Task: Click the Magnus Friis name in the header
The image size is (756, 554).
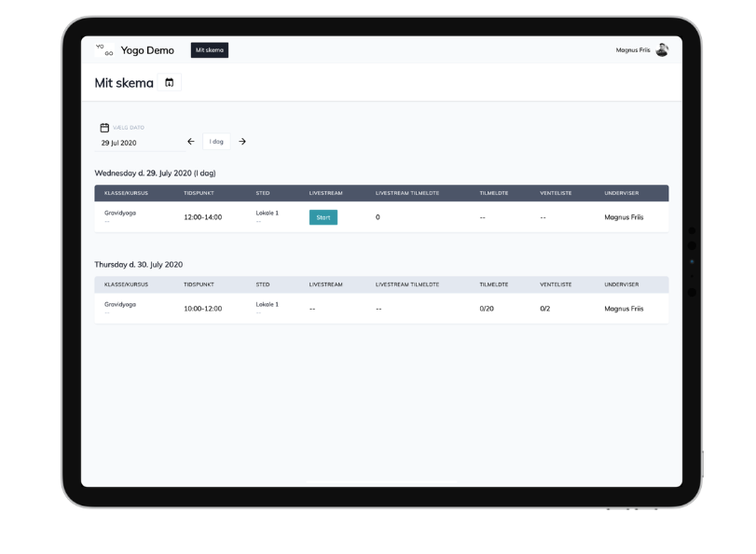Action: click(x=635, y=50)
